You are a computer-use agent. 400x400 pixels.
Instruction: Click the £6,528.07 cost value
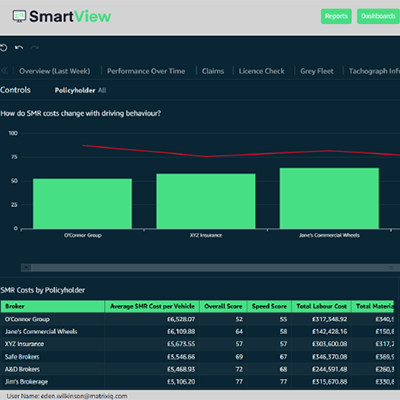(x=181, y=319)
